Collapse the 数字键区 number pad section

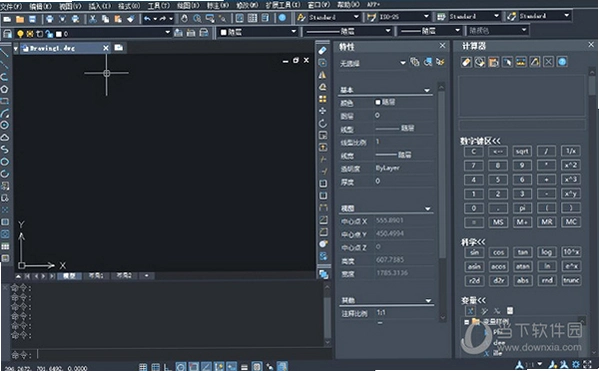pyautogui.click(x=480, y=141)
